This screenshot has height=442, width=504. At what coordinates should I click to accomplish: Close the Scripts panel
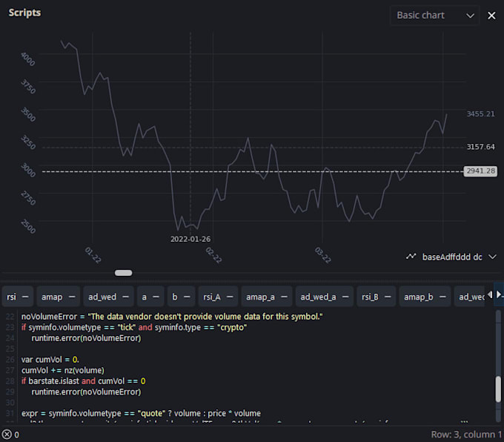click(491, 15)
